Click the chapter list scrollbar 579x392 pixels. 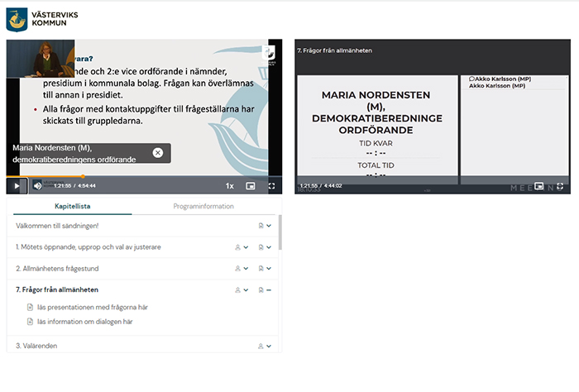pos(280,233)
